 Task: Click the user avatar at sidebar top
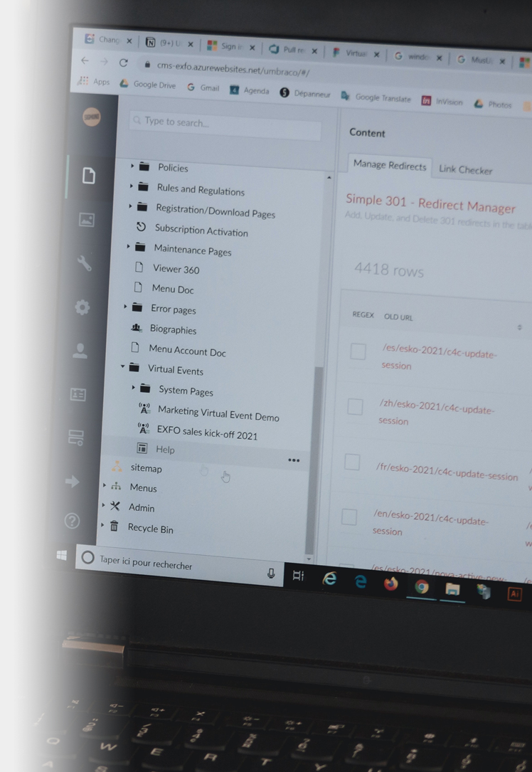coord(92,117)
